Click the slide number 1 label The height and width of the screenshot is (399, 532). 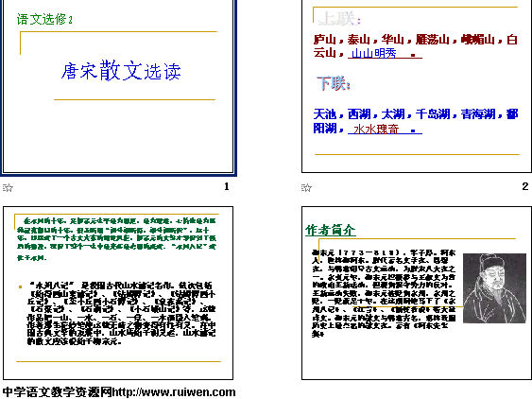pyautogui.click(x=226, y=186)
